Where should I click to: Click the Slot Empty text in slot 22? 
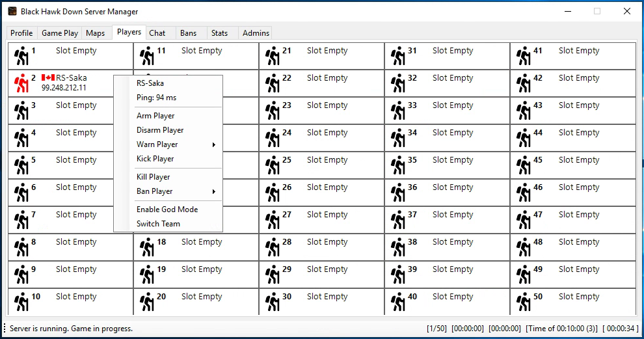[327, 78]
